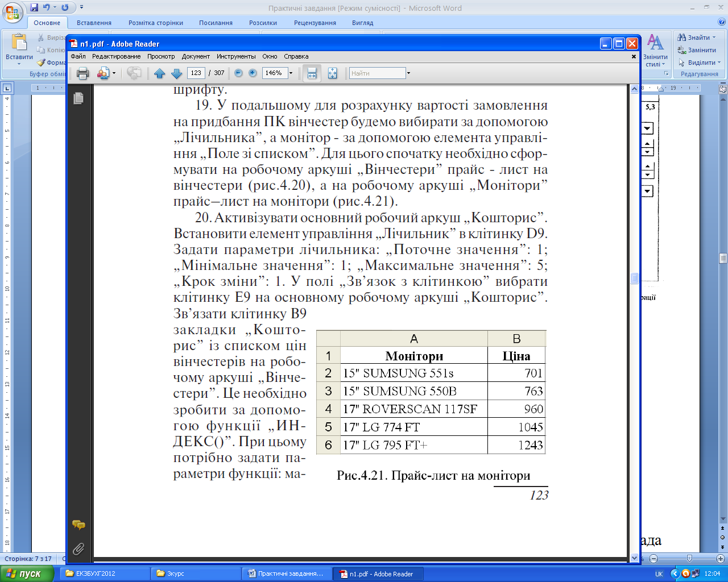Open the Справка menu

click(x=296, y=56)
